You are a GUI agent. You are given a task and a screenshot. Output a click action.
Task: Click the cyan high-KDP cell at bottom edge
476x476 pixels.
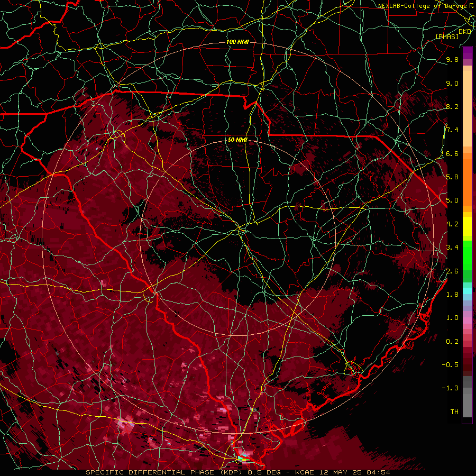(x=243, y=457)
